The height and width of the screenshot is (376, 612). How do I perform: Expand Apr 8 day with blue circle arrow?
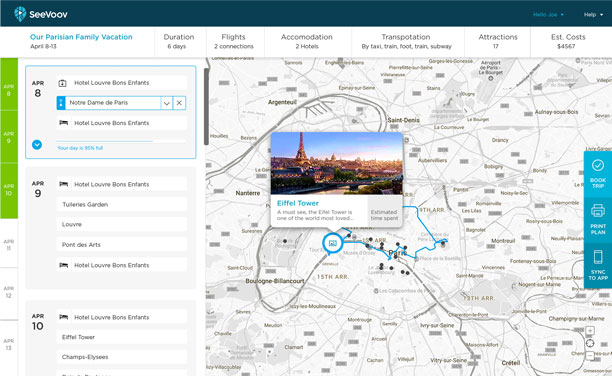[37, 145]
